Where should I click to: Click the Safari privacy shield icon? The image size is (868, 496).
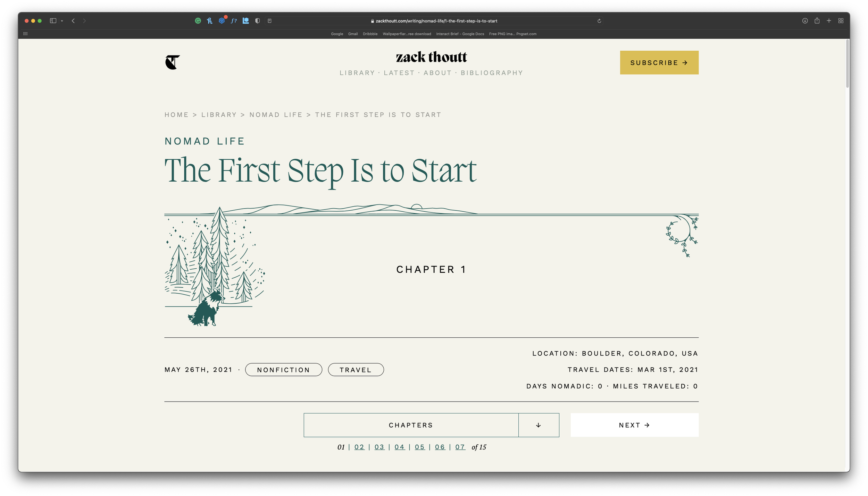click(257, 21)
